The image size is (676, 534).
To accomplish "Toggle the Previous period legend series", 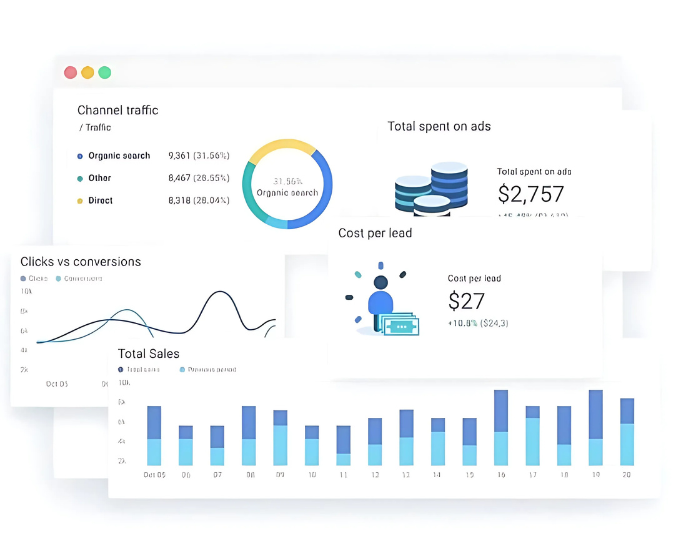I will (x=207, y=369).
